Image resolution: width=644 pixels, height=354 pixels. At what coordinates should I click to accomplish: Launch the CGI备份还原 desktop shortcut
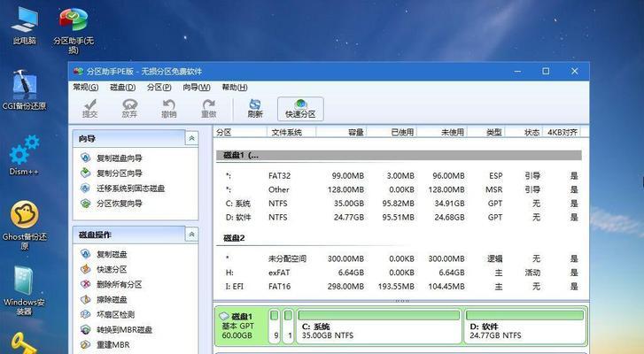24,90
